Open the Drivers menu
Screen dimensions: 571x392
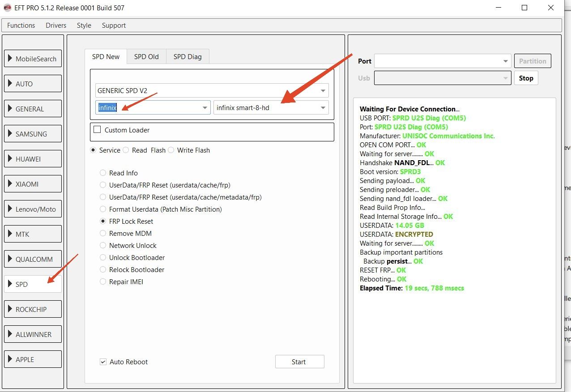coord(56,26)
